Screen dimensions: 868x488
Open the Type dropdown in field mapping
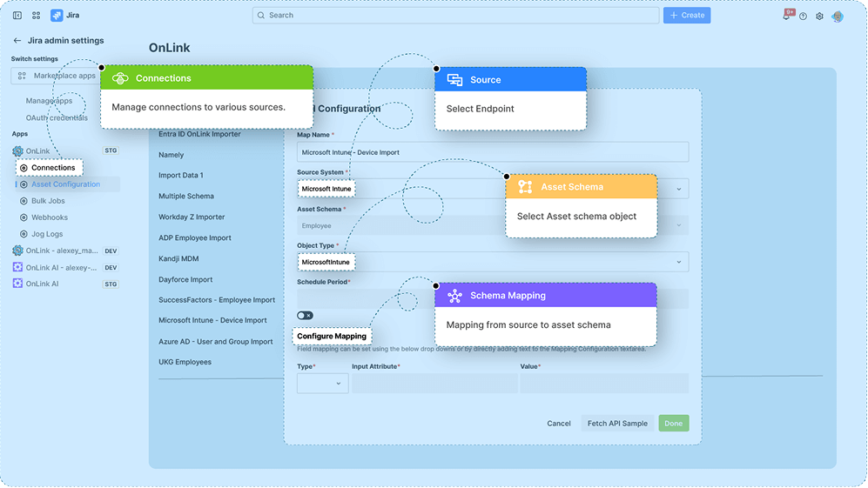(x=322, y=384)
